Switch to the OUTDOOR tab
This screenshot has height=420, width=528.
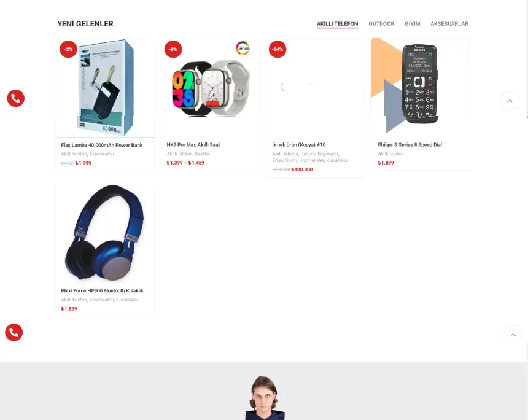pyautogui.click(x=381, y=24)
